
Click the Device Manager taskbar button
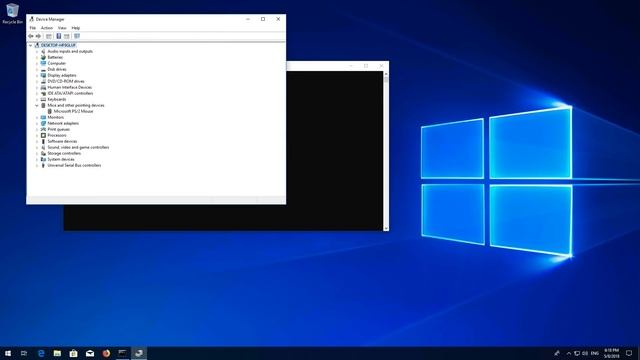(x=139, y=353)
